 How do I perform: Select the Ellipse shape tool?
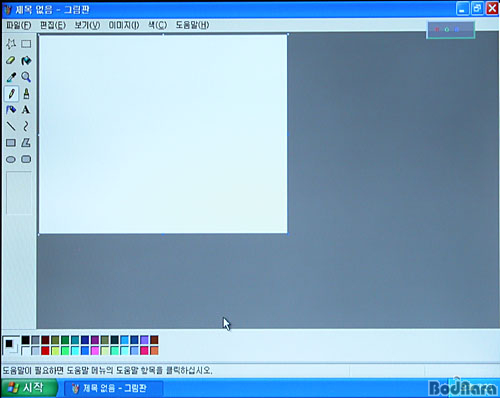coord(11,159)
